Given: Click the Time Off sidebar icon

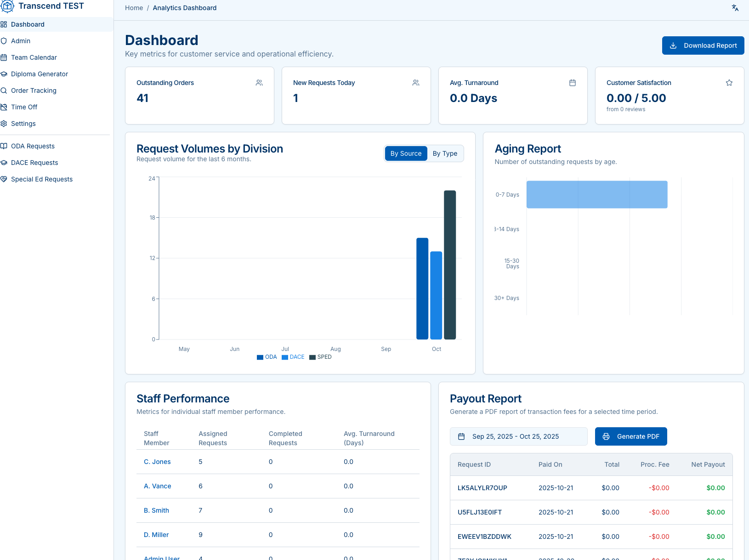Looking at the screenshot, I should pyautogui.click(x=4, y=107).
